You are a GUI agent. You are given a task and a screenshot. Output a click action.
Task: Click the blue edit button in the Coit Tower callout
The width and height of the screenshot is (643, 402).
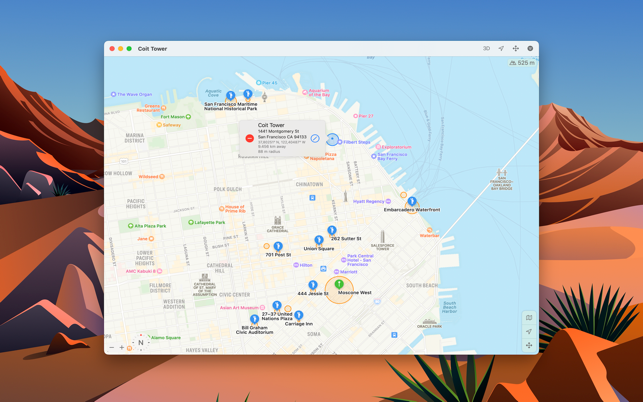(x=315, y=138)
